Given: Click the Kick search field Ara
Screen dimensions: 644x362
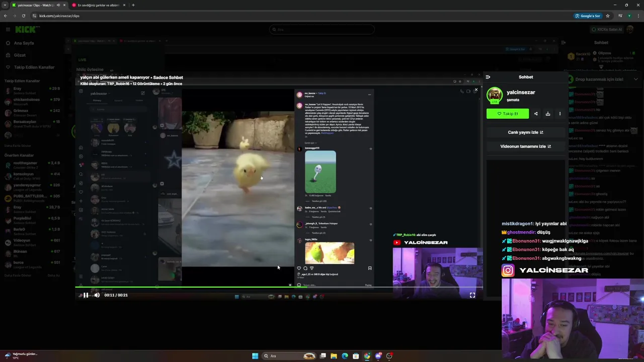Looking at the screenshot, I should [x=322, y=30].
